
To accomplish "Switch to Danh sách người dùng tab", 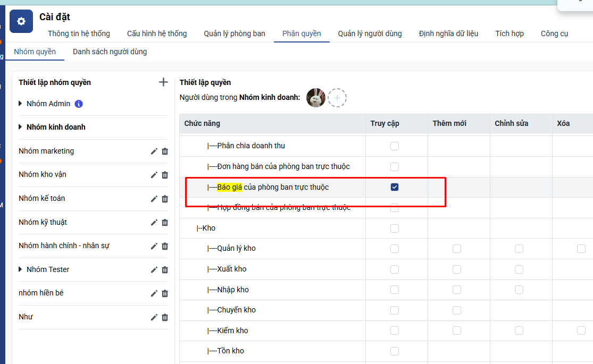I will [110, 52].
